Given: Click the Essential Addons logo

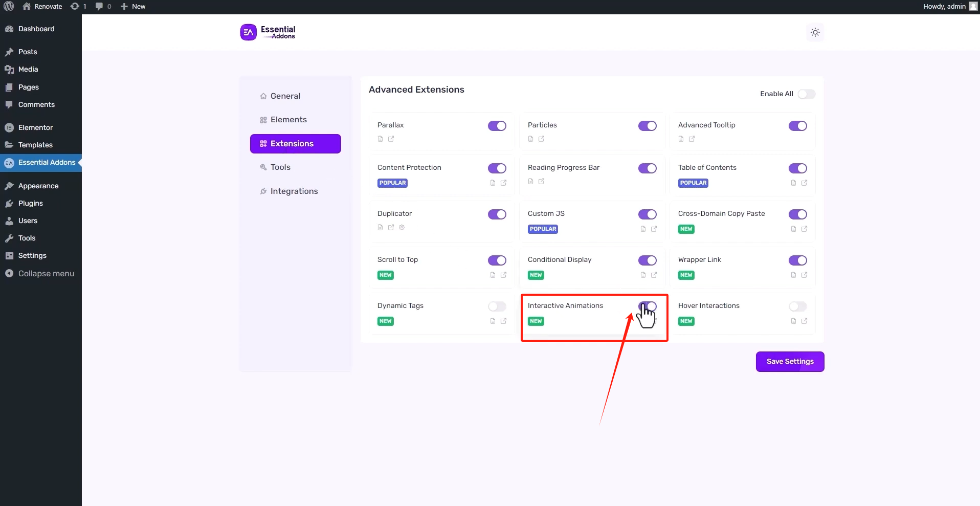Looking at the screenshot, I should click(x=268, y=32).
